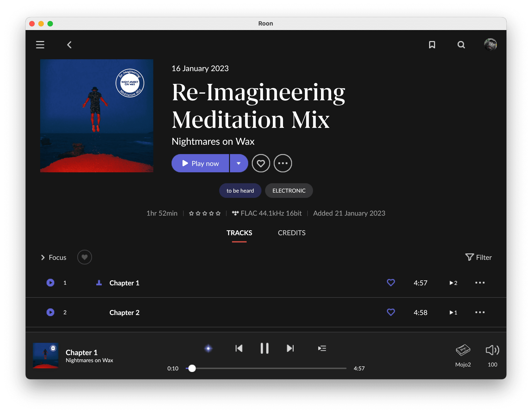
Task: Switch to the CREDITS tab
Action: (292, 233)
